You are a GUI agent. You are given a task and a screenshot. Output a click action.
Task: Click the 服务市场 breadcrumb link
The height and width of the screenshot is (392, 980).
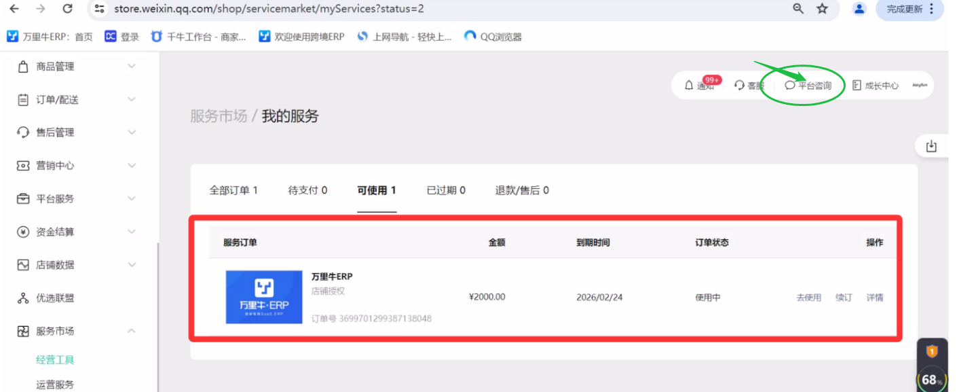tap(219, 116)
